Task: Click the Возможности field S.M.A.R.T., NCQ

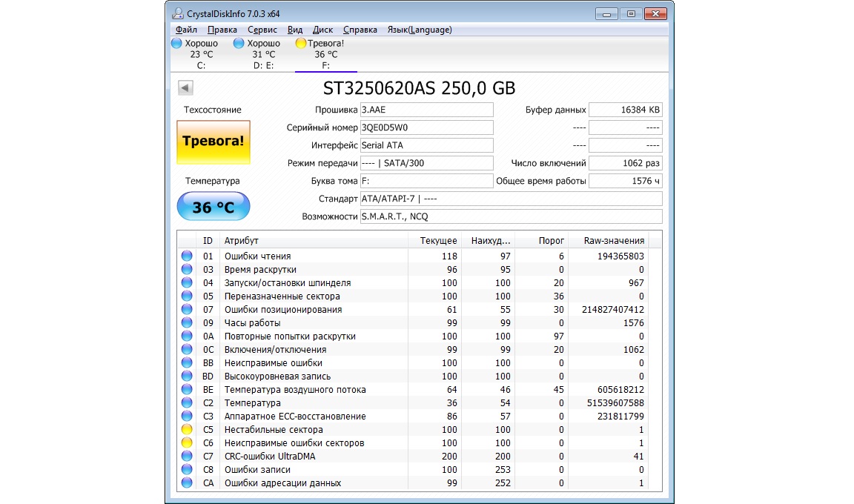Action: [x=511, y=216]
